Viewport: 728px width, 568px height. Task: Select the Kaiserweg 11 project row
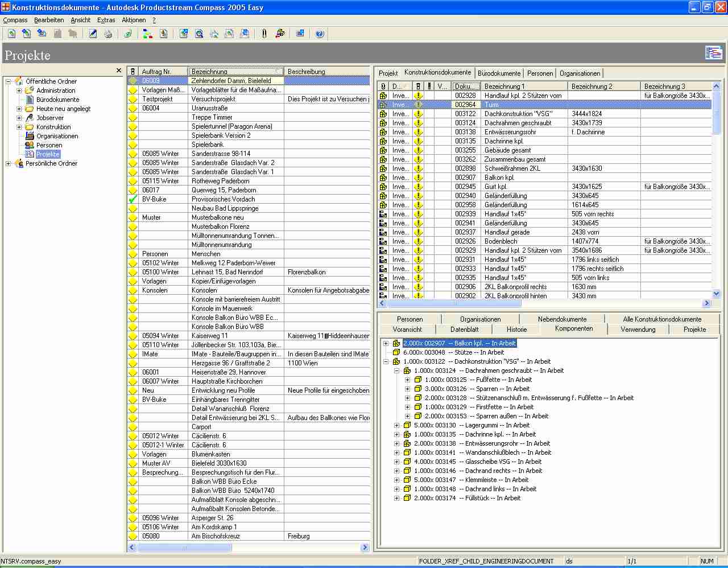(249, 336)
